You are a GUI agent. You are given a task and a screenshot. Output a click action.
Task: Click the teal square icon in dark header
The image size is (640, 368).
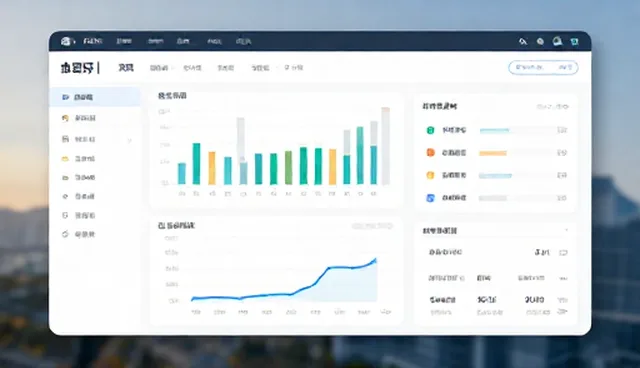[574, 41]
